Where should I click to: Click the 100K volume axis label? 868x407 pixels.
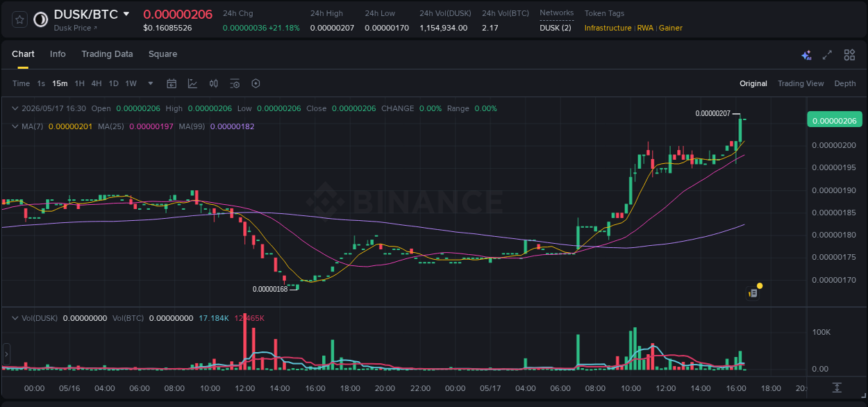coord(821,332)
